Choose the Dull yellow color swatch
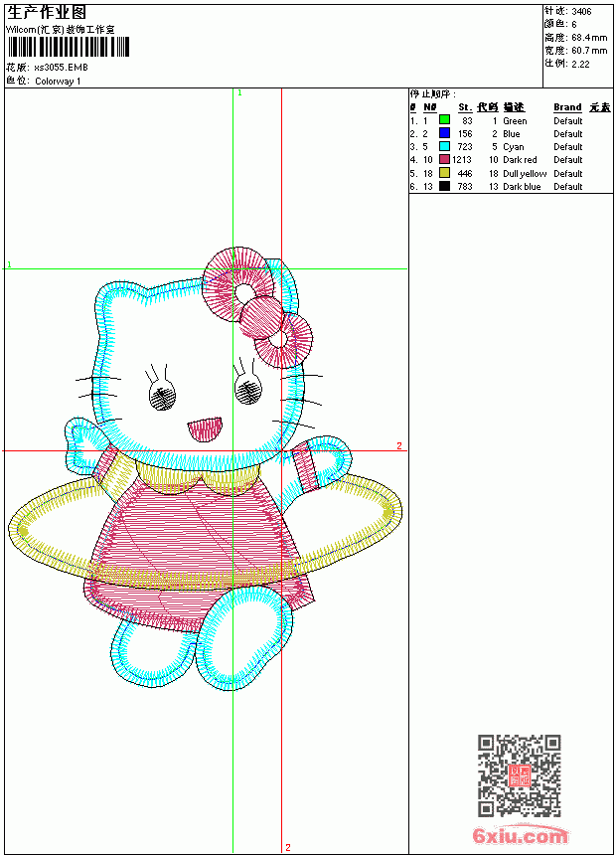 point(444,173)
